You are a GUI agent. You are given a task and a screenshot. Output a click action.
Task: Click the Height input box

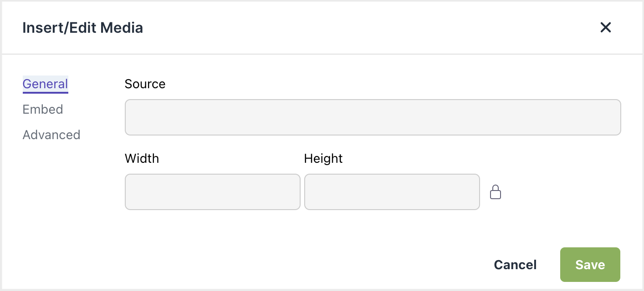(392, 192)
